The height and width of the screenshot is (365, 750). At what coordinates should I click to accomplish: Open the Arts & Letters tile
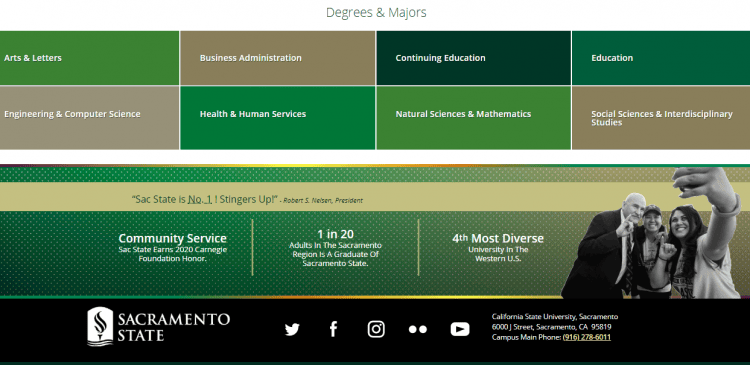click(x=89, y=58)
